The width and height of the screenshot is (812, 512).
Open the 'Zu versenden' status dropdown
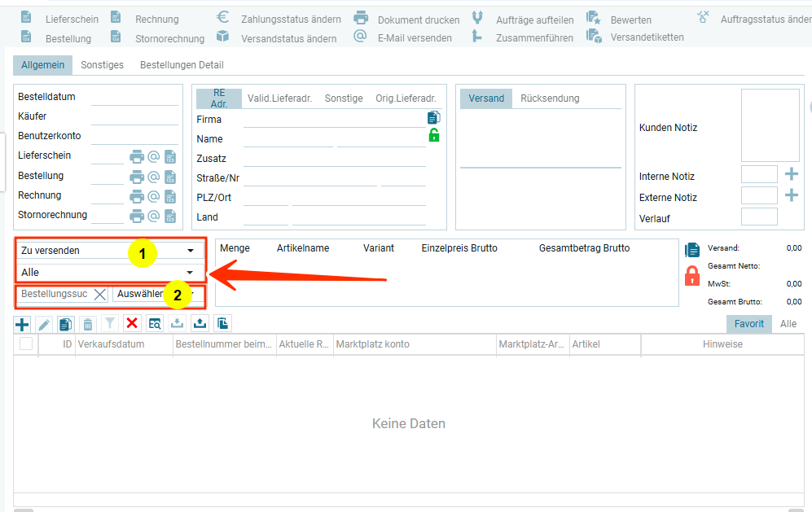click(110, 251)
